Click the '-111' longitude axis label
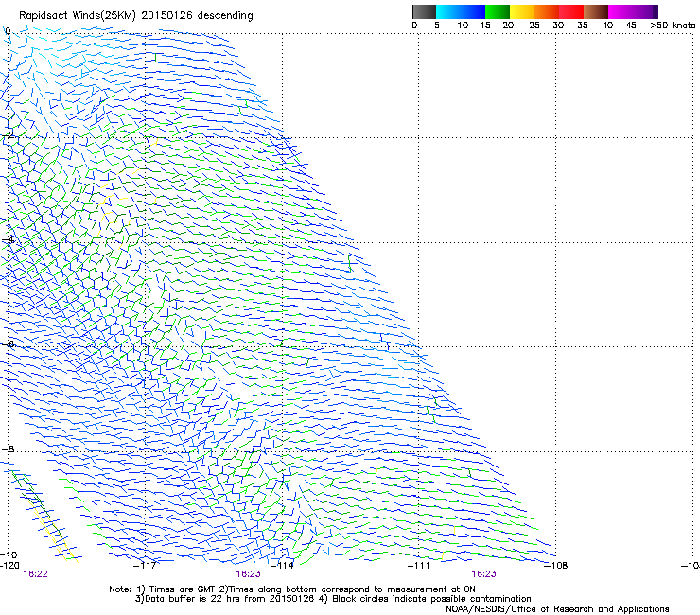The height and width of the screenshot is (615, 700). pyautogui.click(x=419, y=566)
